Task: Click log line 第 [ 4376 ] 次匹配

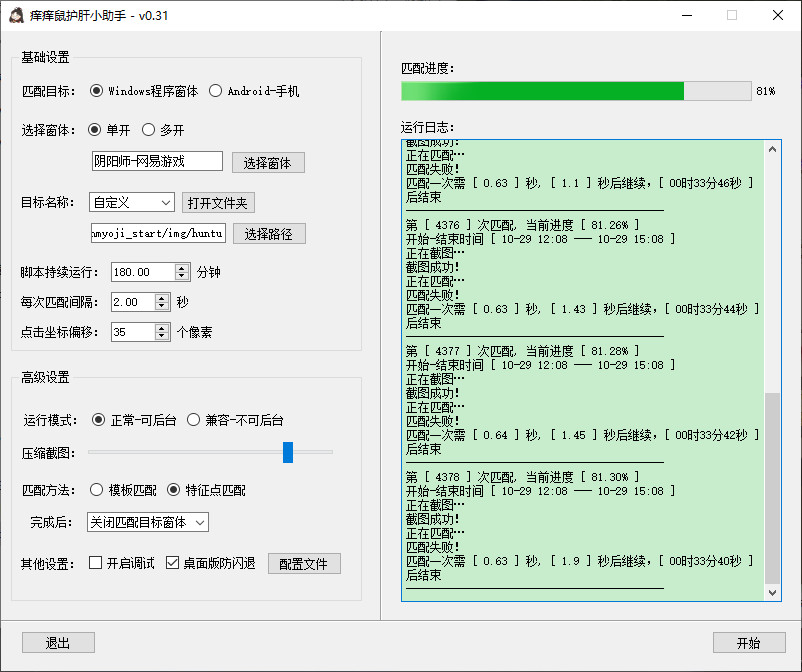Action: point(522,225)
